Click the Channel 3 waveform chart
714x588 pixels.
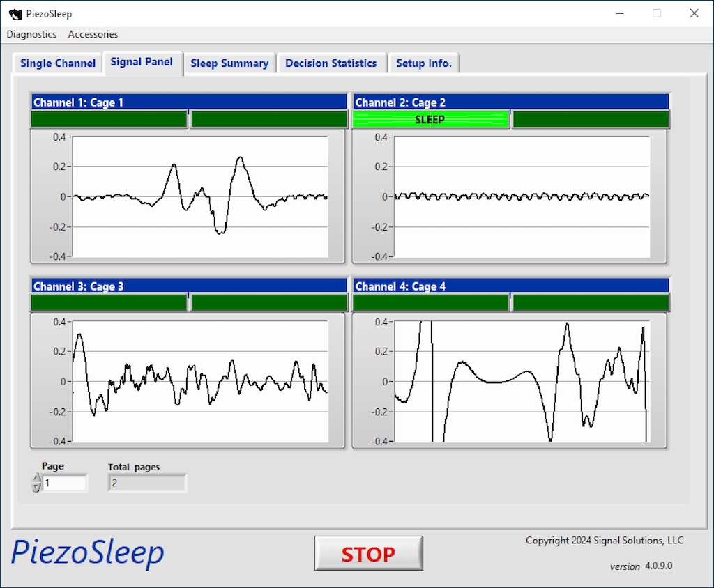click(200, 381)
